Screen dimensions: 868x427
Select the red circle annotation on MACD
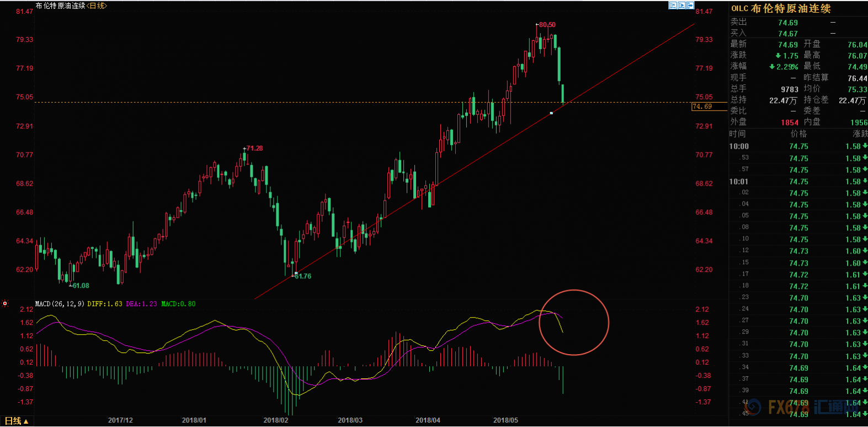click(x=574, y=322)
